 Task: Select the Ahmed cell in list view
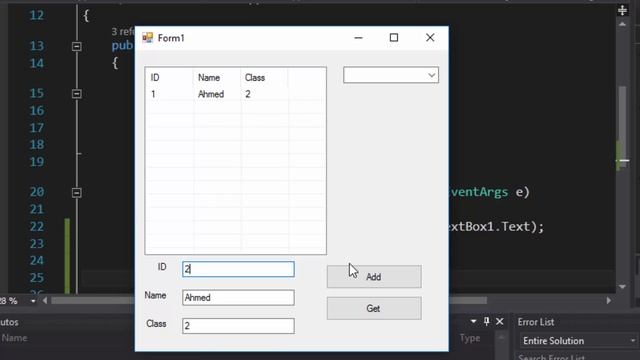[211, 94]
